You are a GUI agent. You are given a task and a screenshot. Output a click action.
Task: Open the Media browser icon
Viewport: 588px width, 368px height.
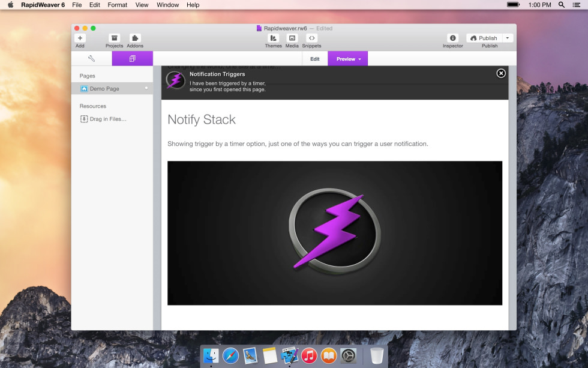coord(292,38)
